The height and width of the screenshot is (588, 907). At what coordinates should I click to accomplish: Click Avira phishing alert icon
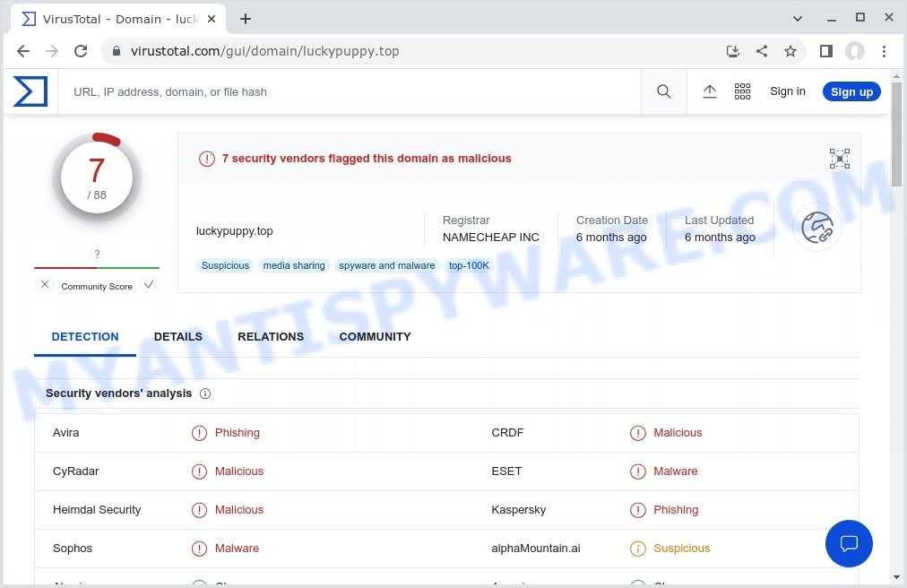click(199, 433)
